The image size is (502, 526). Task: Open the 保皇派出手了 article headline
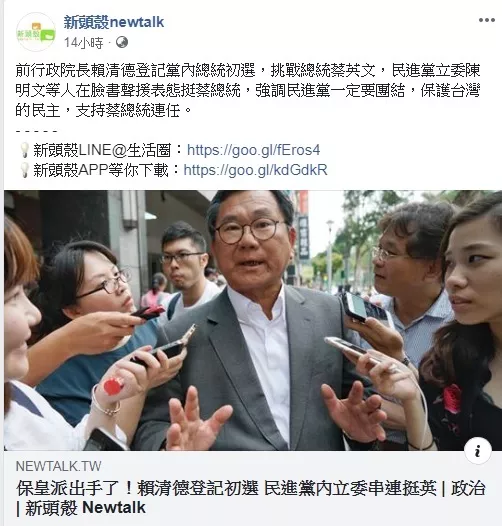pyautogui.click(x=250, y=498)
